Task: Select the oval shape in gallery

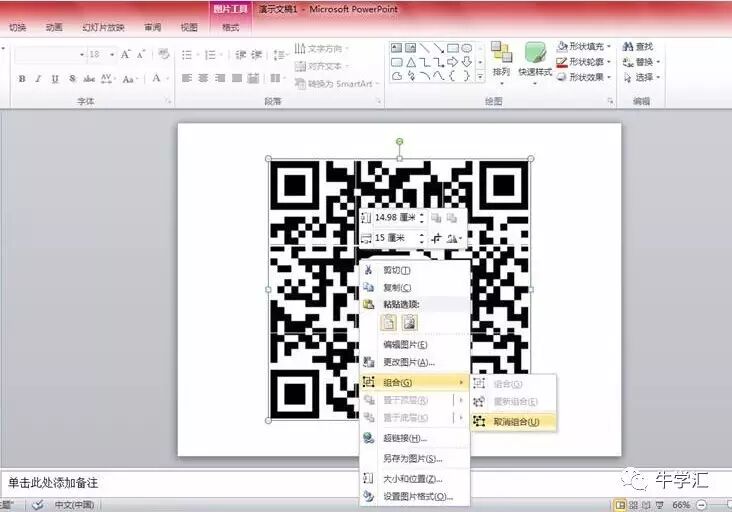Action: pos(466,48)
